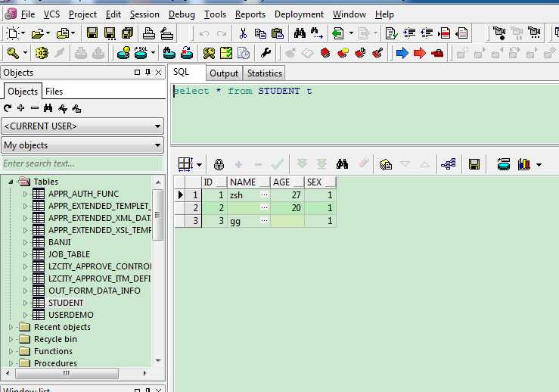Expand the BANJI table node
This screenshot has height=392, width=559.
25,242
